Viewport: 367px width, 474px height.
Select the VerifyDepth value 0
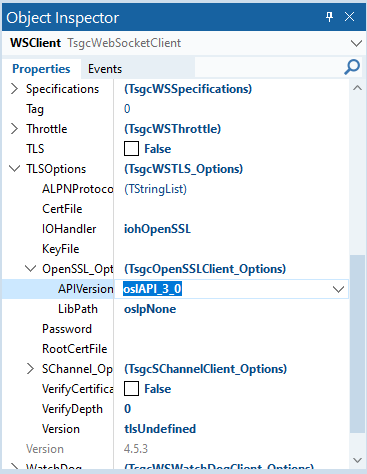127,409
